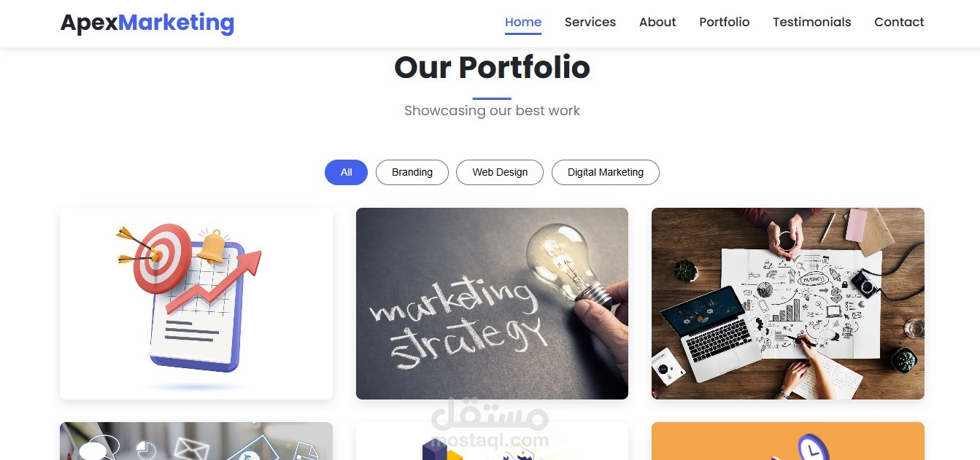This screenshot has width=980, height=460.
Task: Select the All portfolio filter
Action: (346, 173)
